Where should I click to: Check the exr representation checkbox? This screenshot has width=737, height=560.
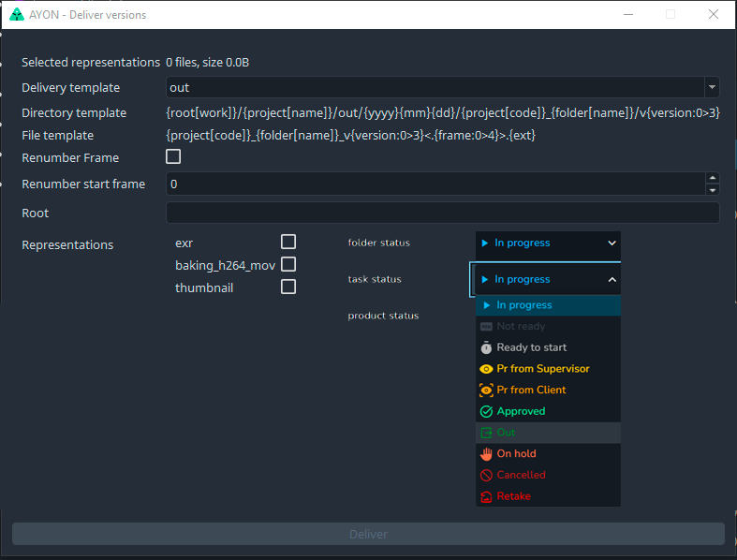tap(288, 242)
